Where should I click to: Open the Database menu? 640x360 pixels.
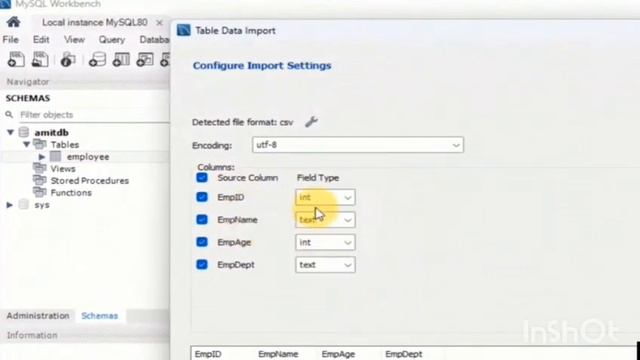coord(154,40)
